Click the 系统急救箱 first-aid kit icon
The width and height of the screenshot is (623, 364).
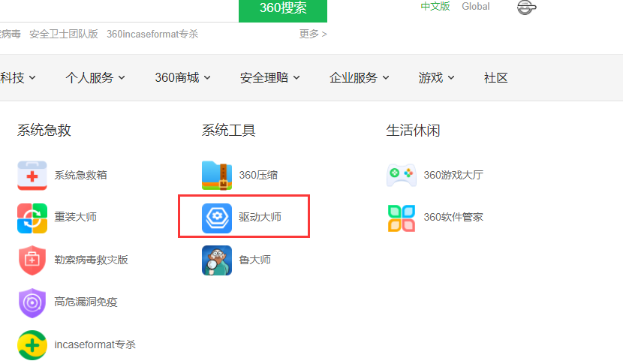32,175
